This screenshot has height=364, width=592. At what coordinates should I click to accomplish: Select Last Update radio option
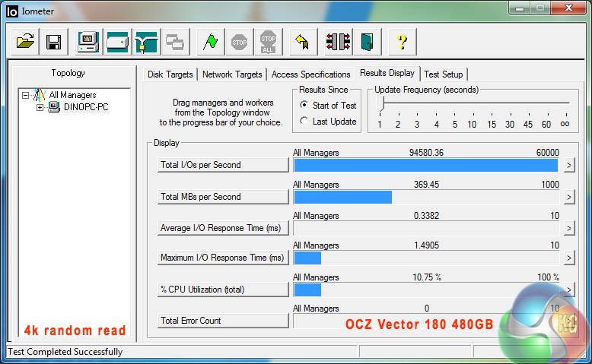tap(304, 121)
